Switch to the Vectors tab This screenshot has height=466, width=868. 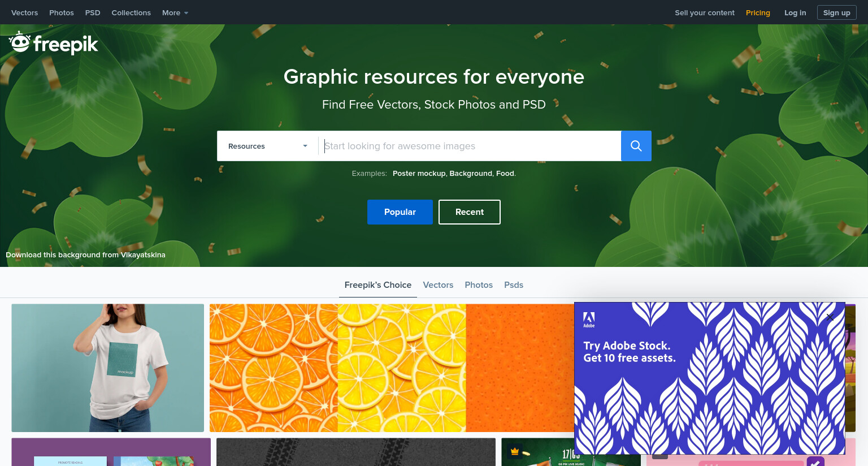[x=438, y=285]
